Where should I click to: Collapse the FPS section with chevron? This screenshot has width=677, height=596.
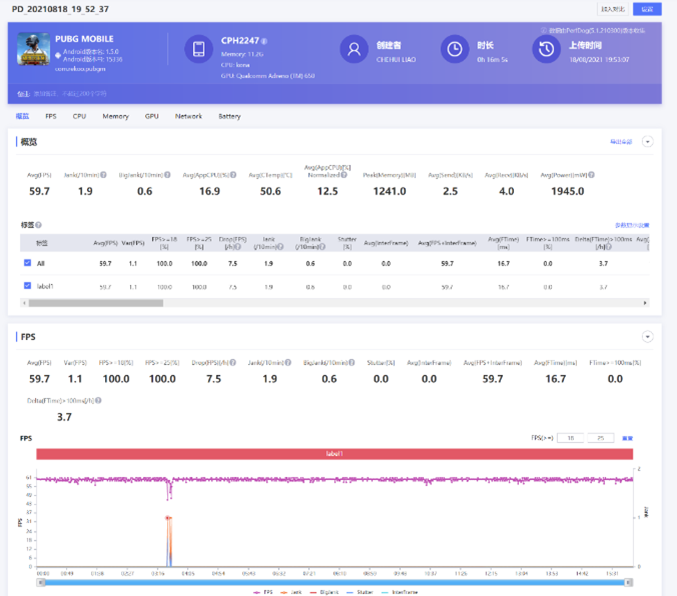pyautogui.click(x=648, y=337)
